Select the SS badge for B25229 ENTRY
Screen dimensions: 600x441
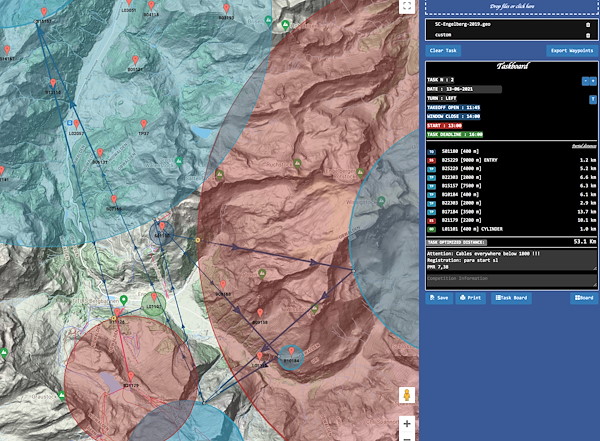click(x=431, y=159)
